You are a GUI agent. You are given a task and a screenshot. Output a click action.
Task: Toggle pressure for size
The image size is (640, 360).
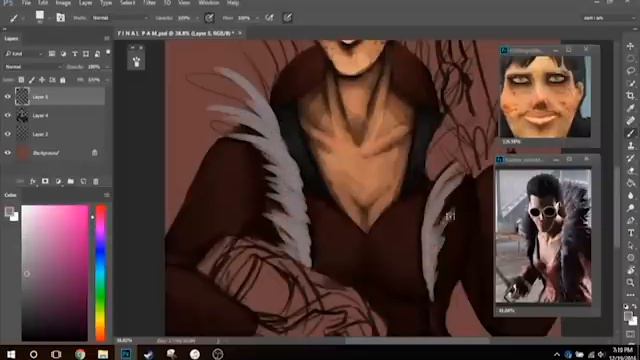pyautogui.click(x=288, y=18)
